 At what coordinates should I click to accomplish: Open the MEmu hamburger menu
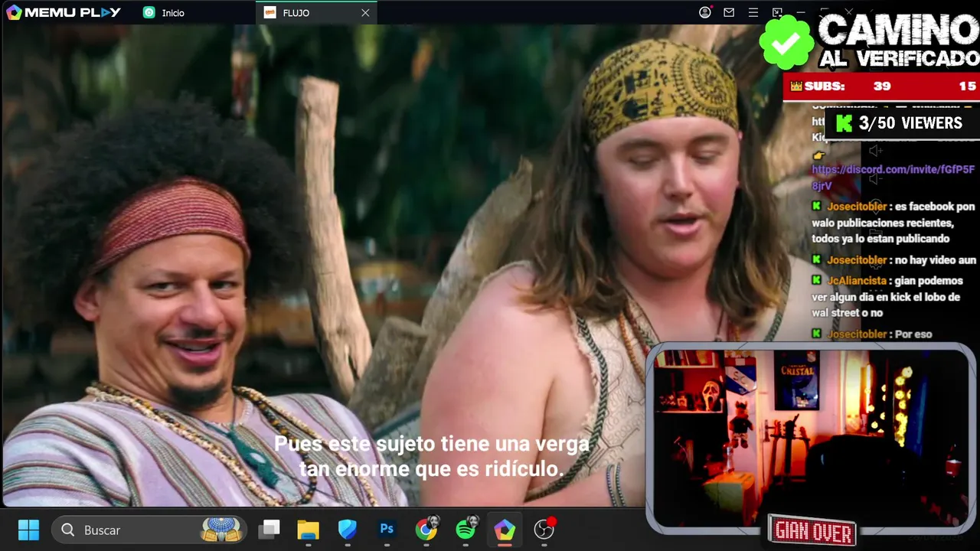[753, 12]
